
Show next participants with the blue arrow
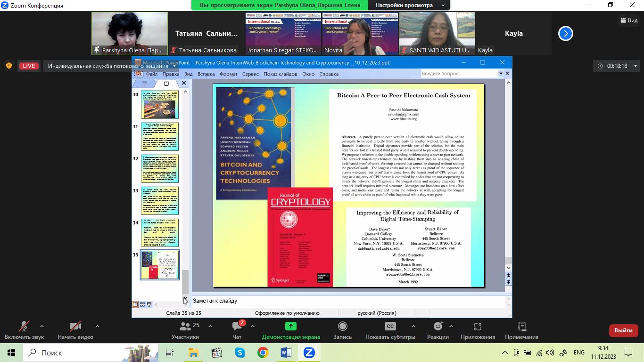pyautogui.click(x=566, y=33)
